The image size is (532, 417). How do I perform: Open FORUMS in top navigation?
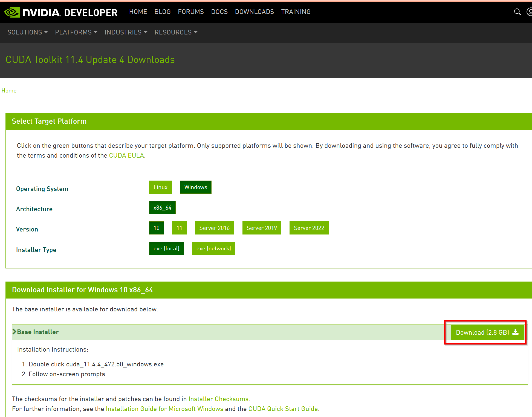click(191, 12)
